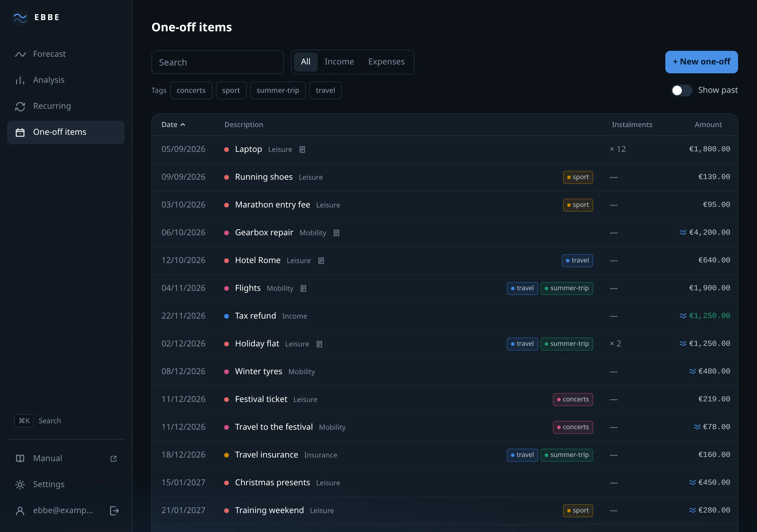The height and width of the screenshot is (532, 757).
Task: Switch to the Income filter tab
Action: 339,62
